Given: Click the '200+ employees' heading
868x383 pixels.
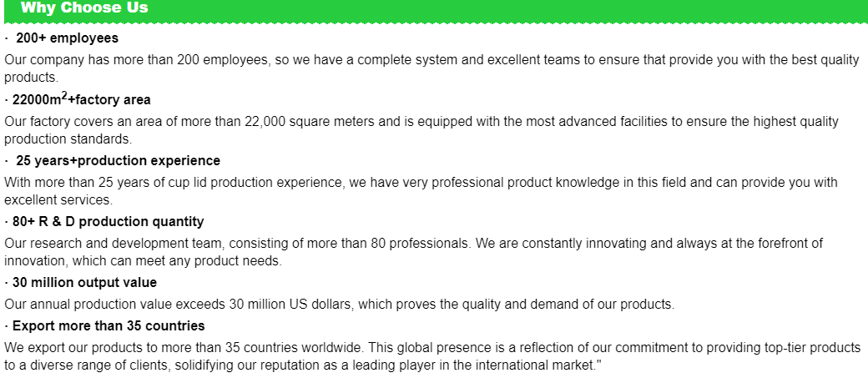Looking at the screenshot, I should [x=67, y=38].
